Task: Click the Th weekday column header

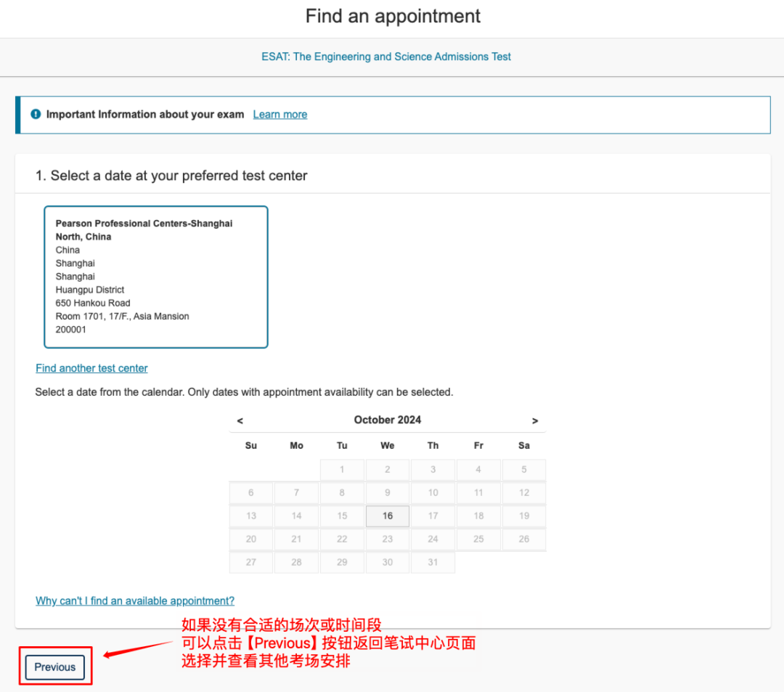Action: pyautogui.click(x=433, y=446)
